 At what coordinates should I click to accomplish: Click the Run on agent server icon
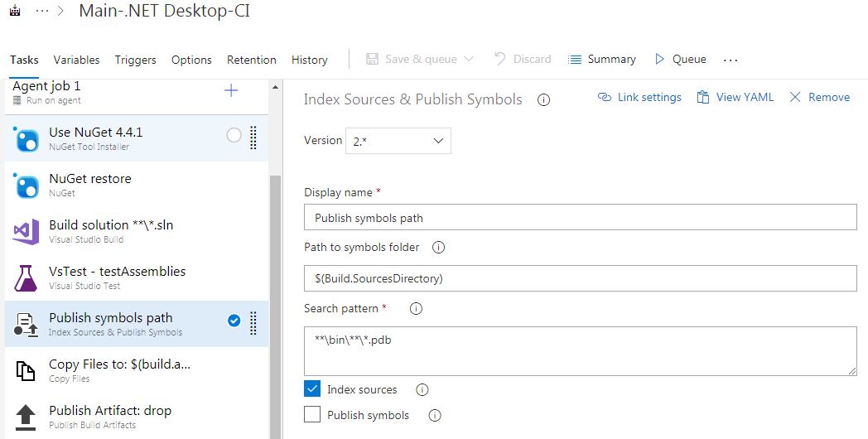[x=17, y=101]
